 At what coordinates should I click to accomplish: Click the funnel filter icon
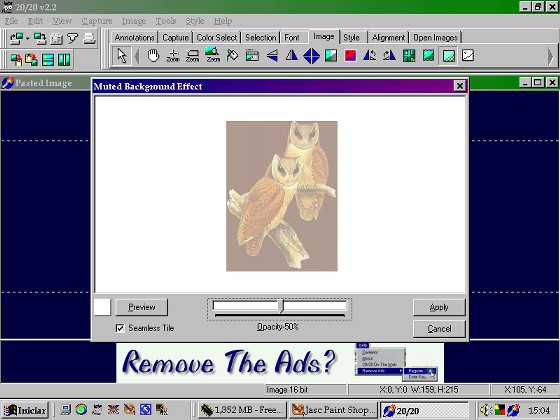point(72,38)
